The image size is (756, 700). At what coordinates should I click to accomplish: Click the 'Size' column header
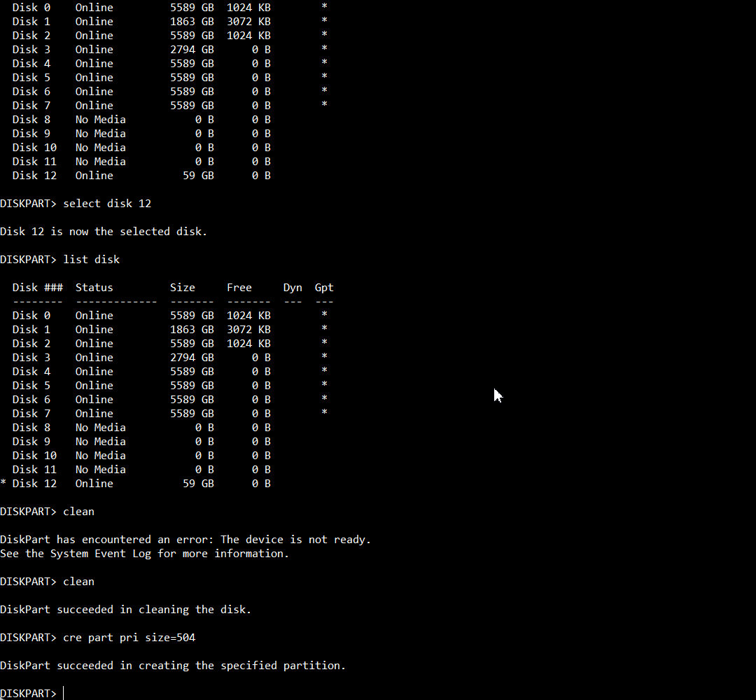click(x=182, y=287)
